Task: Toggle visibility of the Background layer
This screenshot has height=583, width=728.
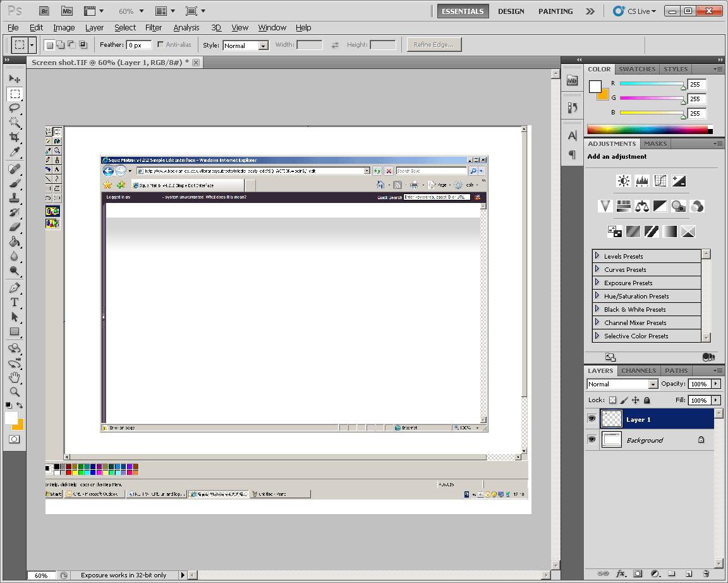Action: tap(592, 439)
